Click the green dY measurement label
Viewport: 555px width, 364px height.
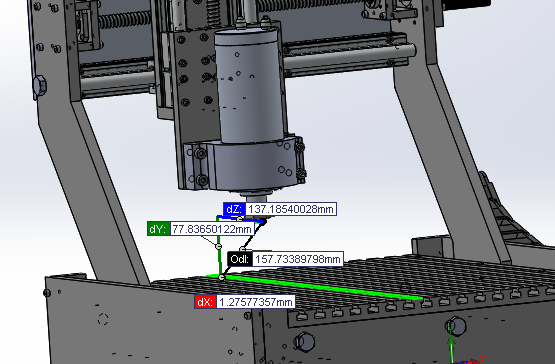tap(158, 229)
